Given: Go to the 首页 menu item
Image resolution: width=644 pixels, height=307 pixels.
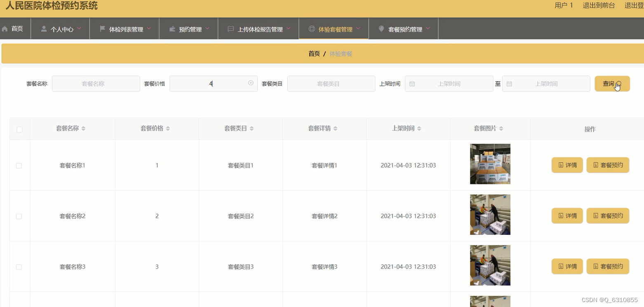Looking at the screenshot, I should [x=15, y=29].
